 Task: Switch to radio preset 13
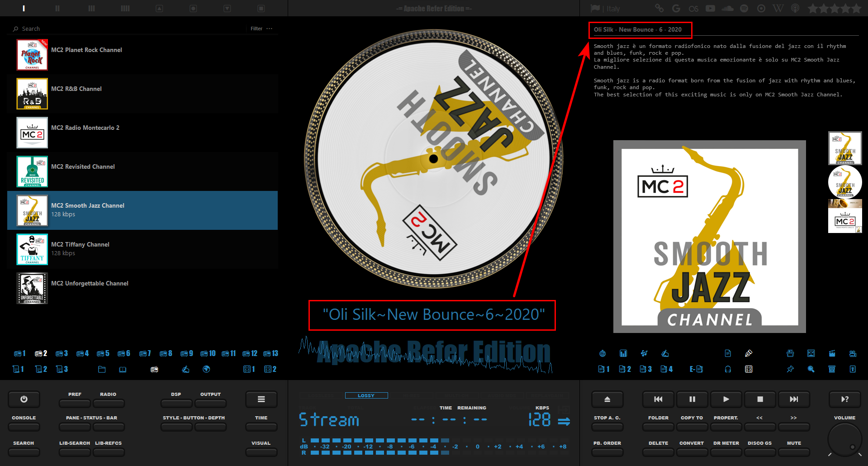[270, 353]
